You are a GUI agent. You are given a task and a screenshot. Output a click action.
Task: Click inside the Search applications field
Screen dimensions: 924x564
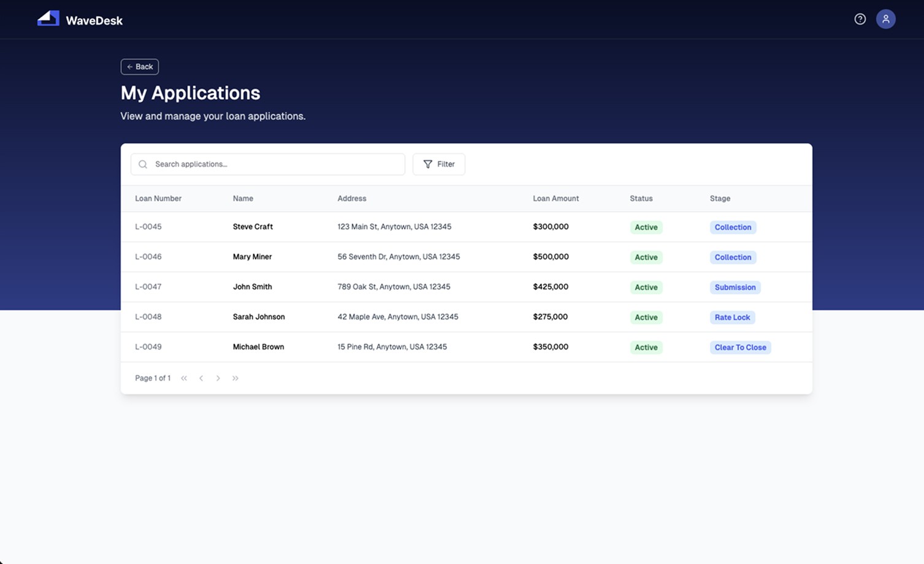267,164
